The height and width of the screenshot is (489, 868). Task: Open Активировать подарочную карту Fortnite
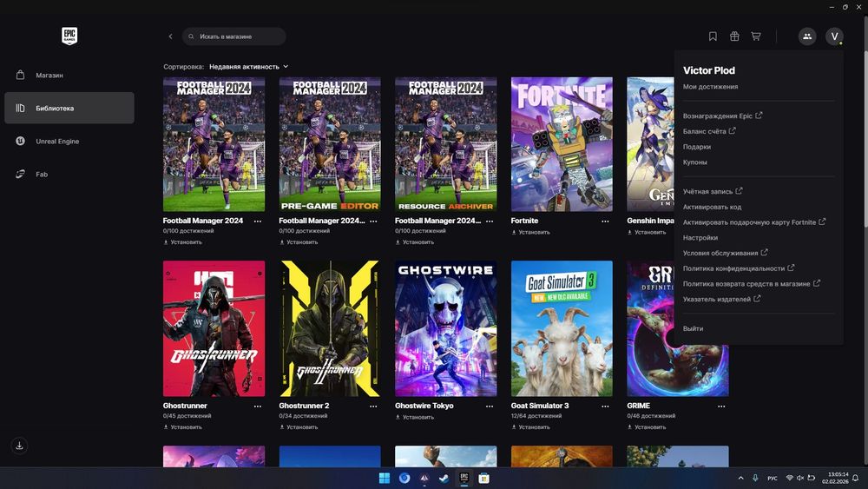(754, 222)
